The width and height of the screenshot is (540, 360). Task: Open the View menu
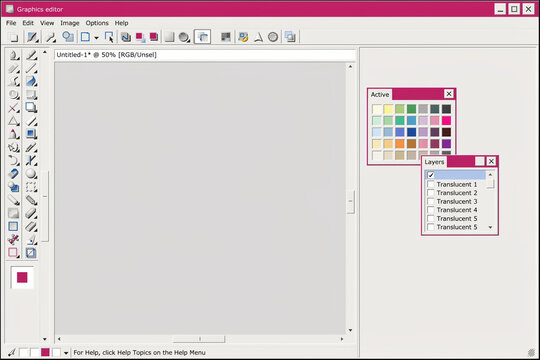(47, 23)
